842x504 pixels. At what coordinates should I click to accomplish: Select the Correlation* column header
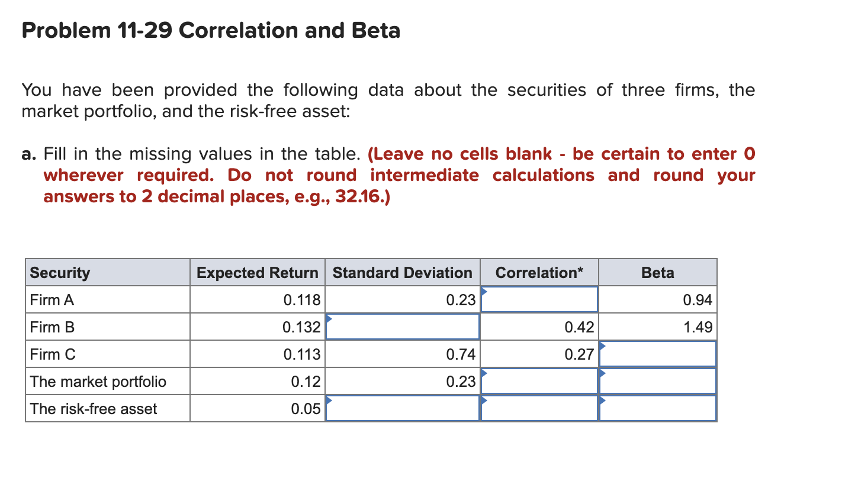point(539,272)
